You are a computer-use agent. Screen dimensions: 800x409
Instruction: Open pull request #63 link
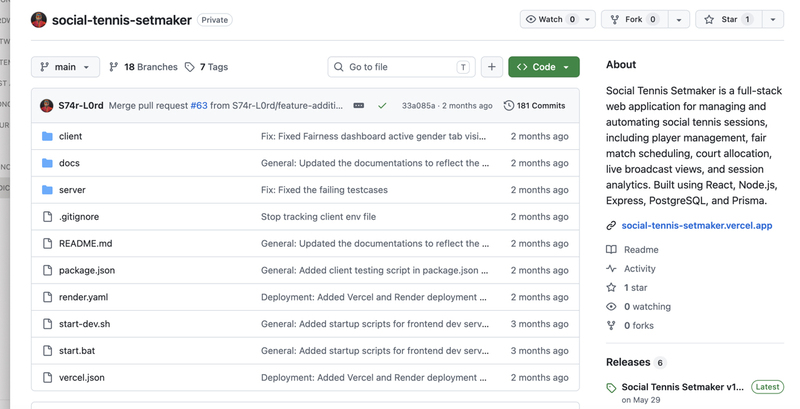click(199, 106)
